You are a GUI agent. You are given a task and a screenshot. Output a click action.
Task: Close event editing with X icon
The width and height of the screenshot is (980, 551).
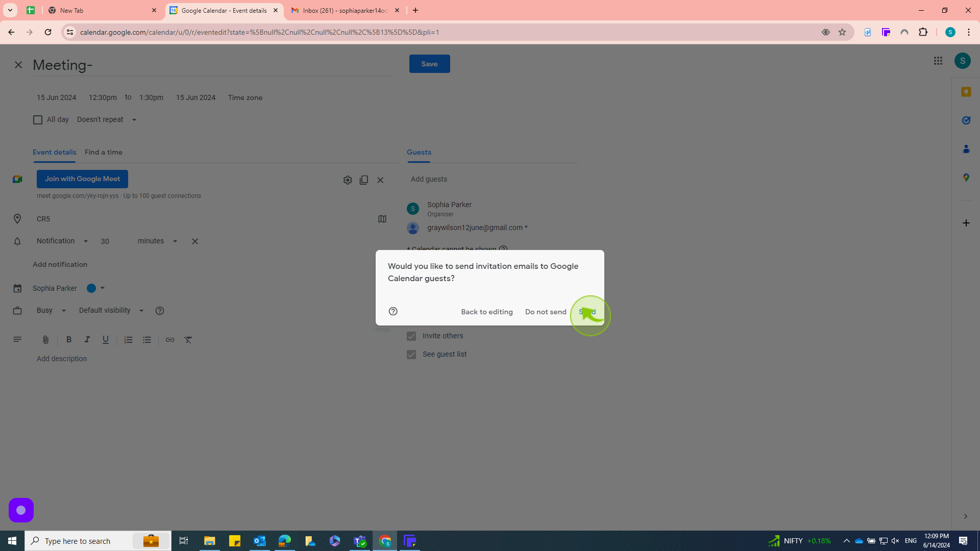(x=18, y=65)
